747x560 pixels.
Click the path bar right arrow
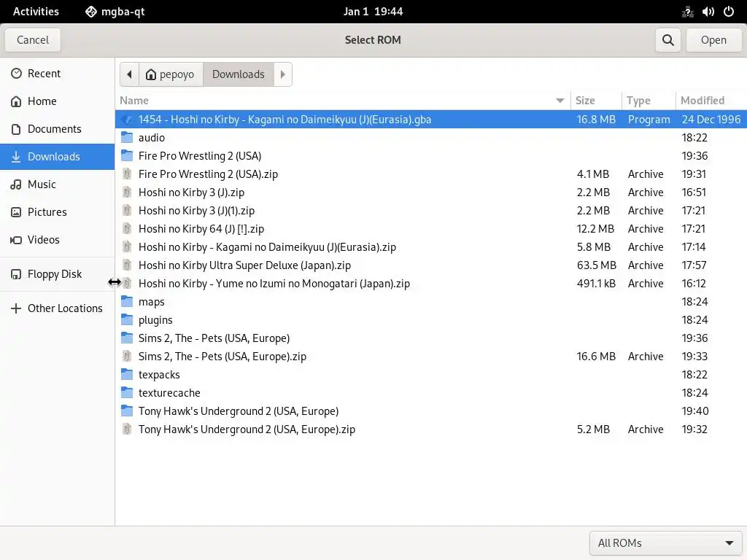point(283,74)
